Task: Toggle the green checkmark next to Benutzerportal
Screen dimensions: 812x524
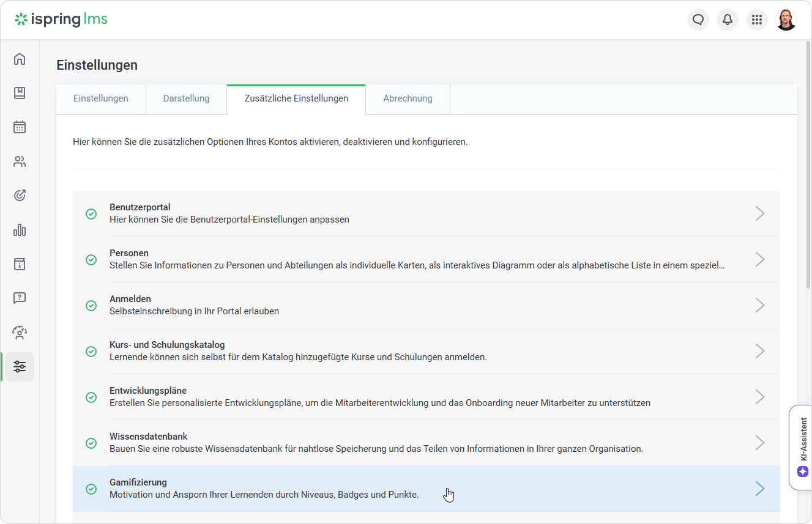Action: coord(91,214)
